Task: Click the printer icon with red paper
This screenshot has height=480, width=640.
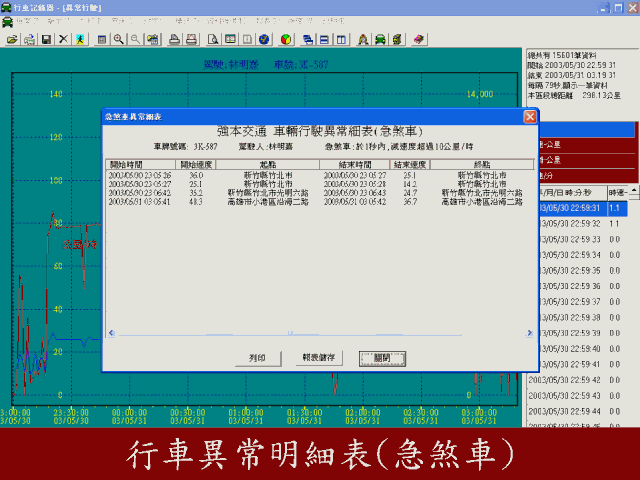Action: (191, 39)
